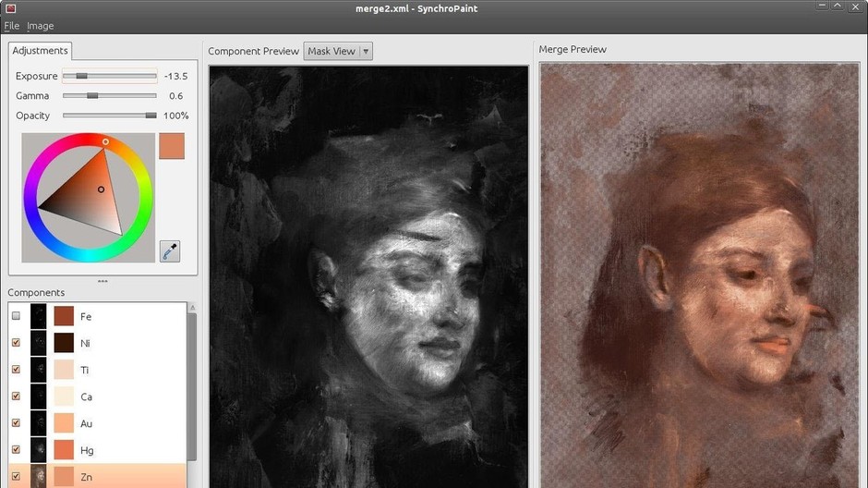Maximize the SynchroPaint window

click(x=838, y=6)
